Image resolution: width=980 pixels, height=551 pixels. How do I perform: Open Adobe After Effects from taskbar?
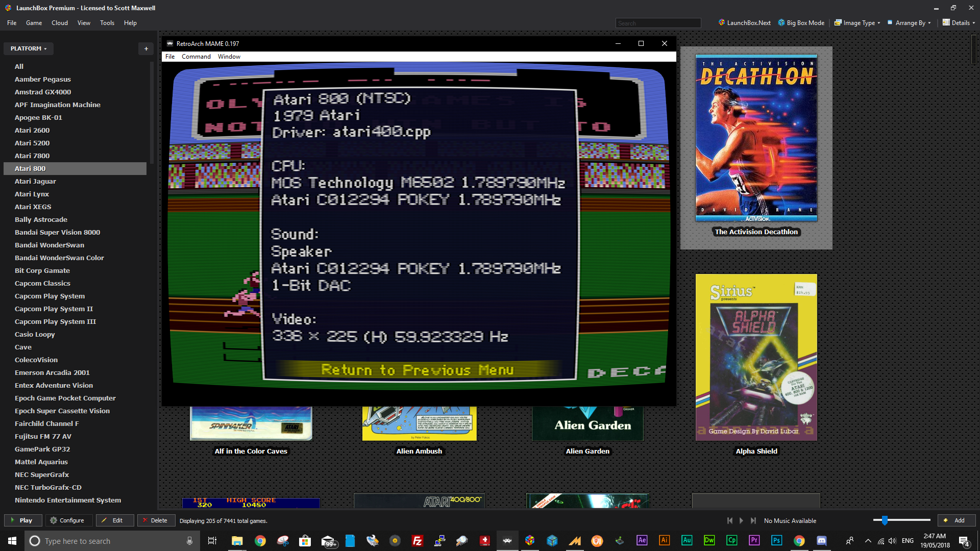pyautogui.click(x=642, y=541)
